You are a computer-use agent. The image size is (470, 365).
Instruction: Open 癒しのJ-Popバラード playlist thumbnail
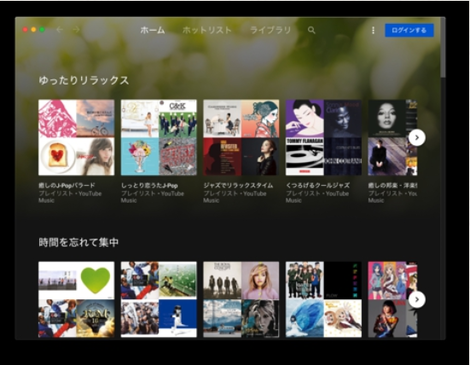click(x=76, y=137)
